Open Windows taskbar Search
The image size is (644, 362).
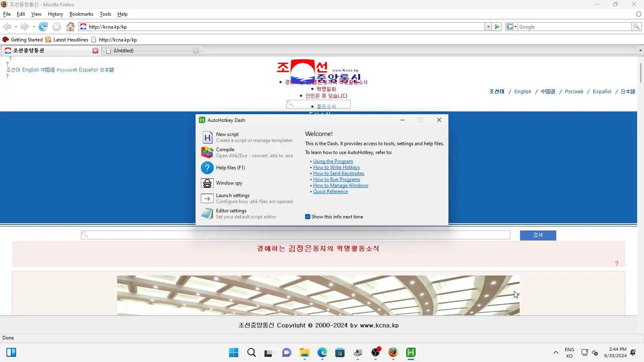tap(252, 353)
